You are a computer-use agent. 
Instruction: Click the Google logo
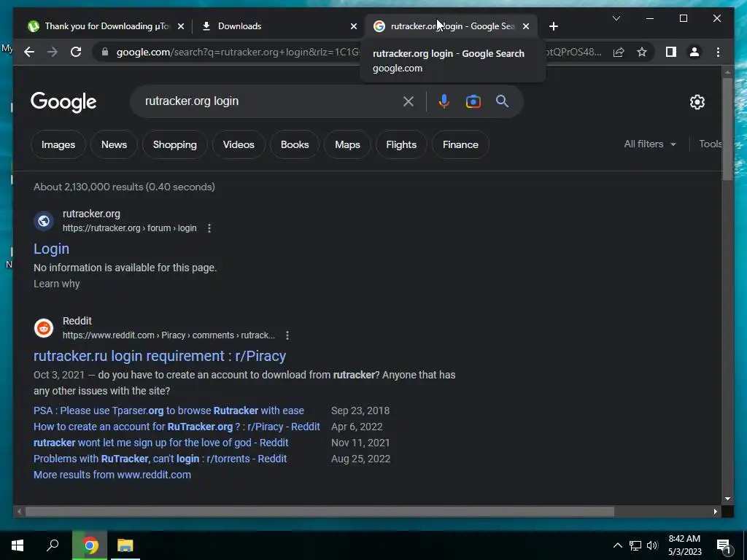tap(63, 102)
